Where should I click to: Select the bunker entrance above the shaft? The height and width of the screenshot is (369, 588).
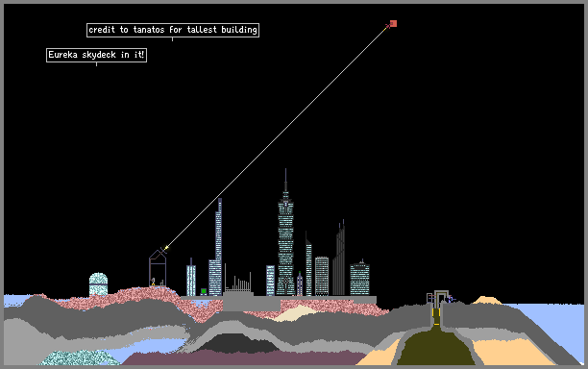(x=441, y=297)
